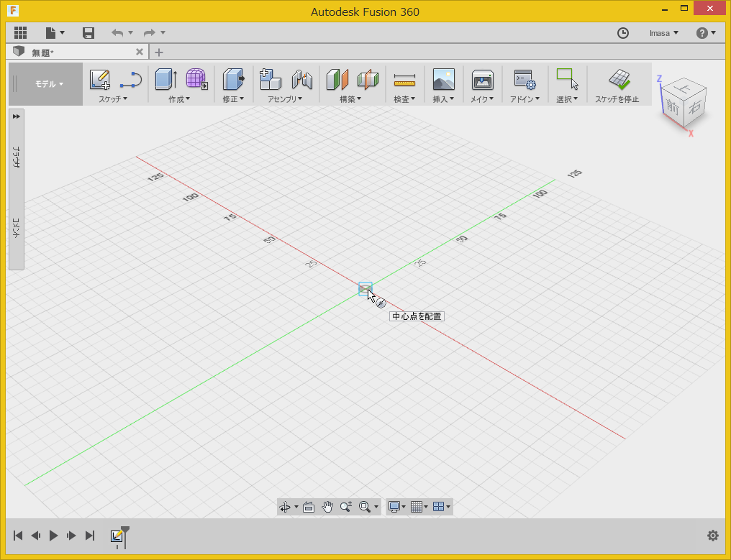Add a new design tab with plus

(159, 52)
